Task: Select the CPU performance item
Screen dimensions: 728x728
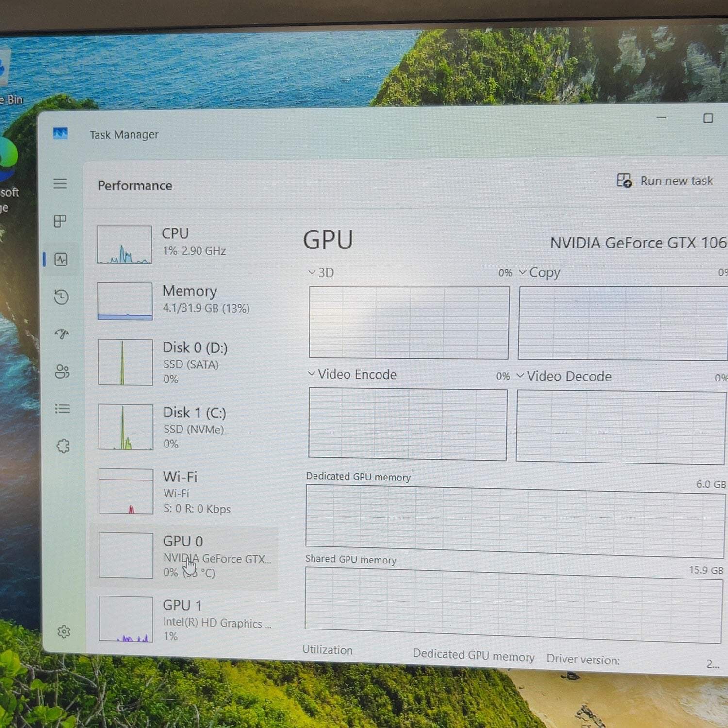Action: [184, 245]
